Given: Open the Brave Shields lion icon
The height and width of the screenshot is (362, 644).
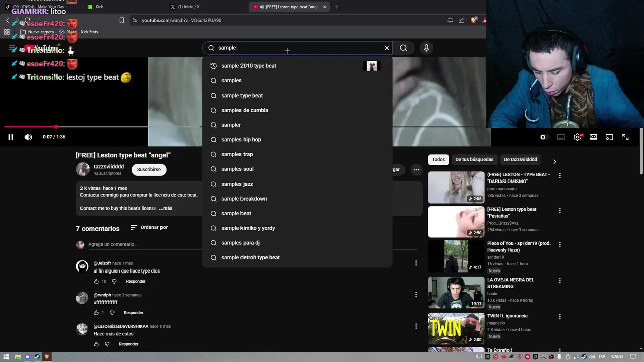Looking at the screenshot, I should coord(473,20).
